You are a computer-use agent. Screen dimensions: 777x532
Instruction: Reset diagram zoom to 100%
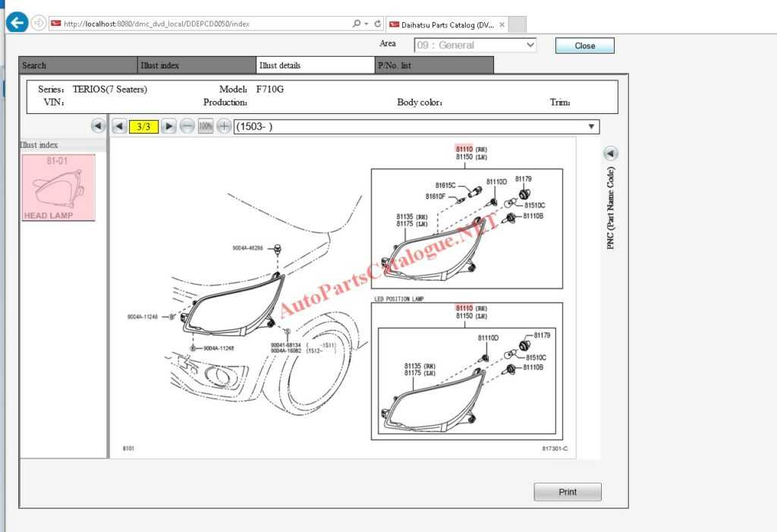(206, 126)
